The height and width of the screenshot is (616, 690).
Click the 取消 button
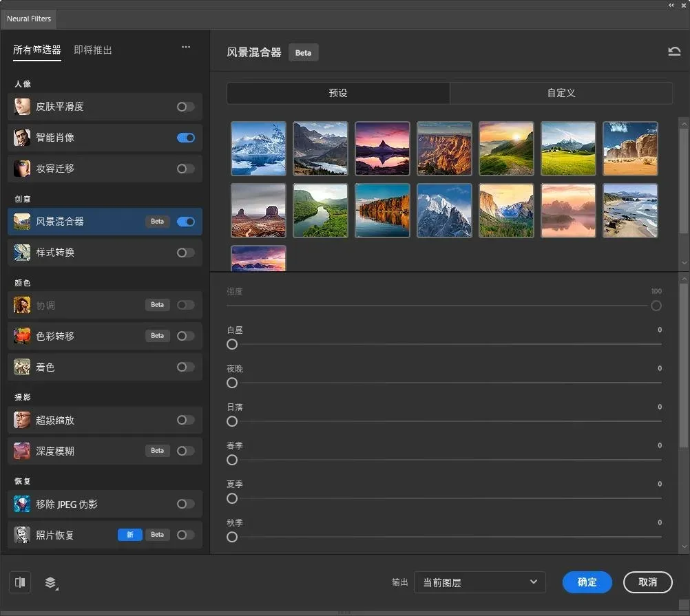tap(647, 582)
